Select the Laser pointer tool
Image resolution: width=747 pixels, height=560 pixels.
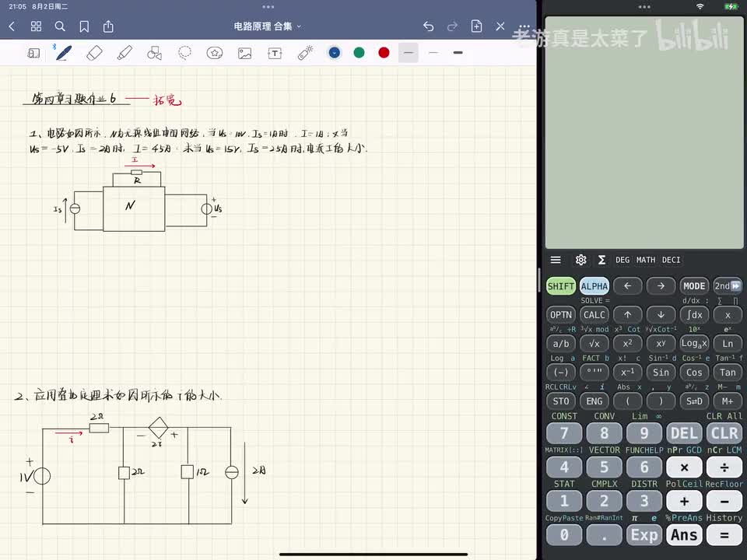click(305, 53)
